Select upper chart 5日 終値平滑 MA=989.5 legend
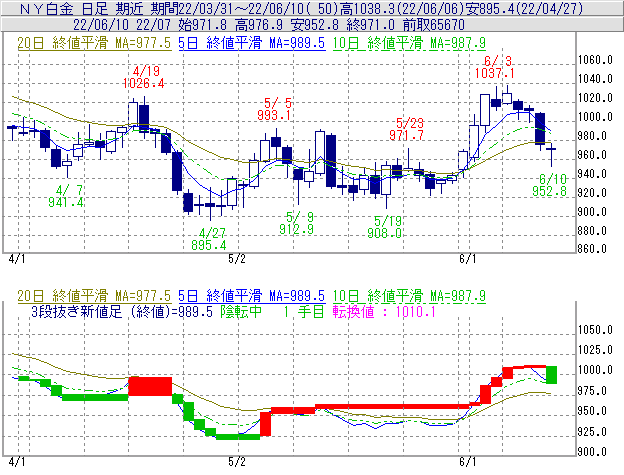The image size is (624, 475). [x=252, y=43]
